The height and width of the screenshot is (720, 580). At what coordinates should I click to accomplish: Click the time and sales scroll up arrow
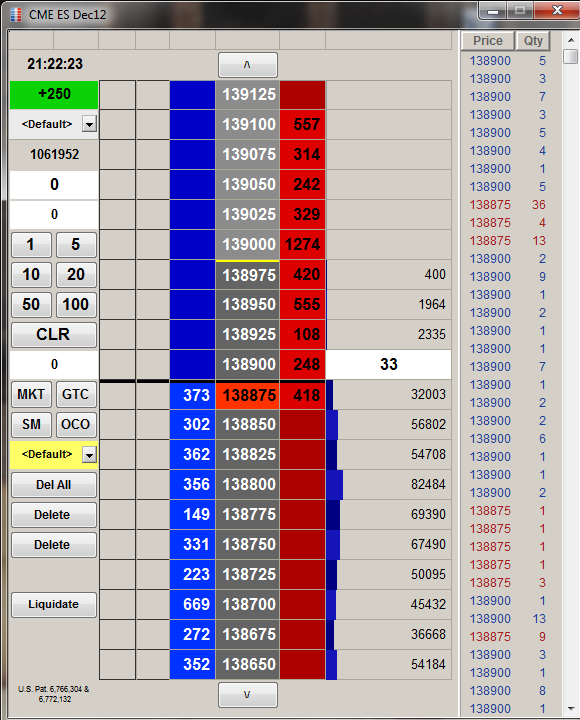coord(571,40)
